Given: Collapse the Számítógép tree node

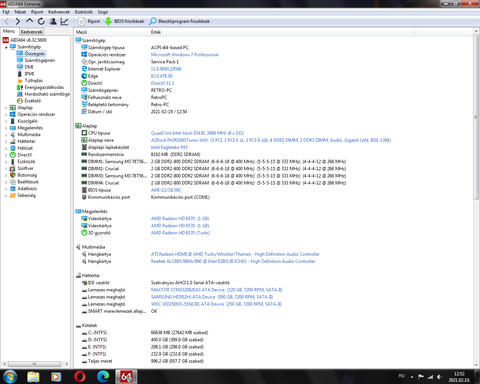Looking at the screenshot, I should click(6, 47).
